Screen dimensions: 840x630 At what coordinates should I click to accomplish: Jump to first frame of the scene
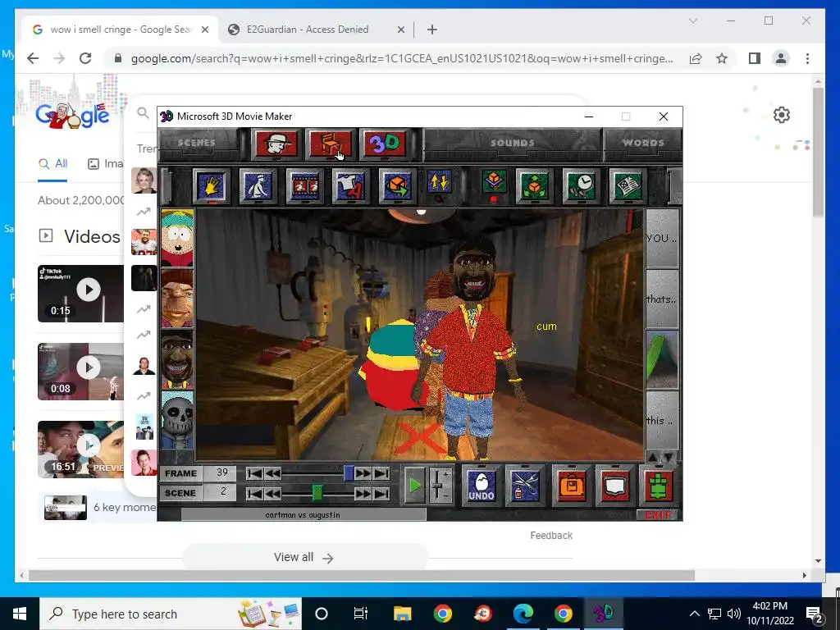coord(254,473)
